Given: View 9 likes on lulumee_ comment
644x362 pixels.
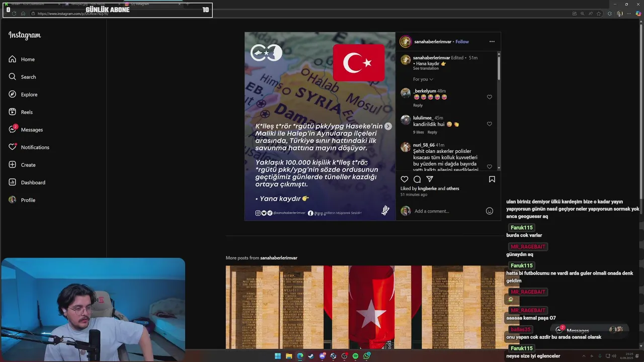Looking at the screenshot, I should tap(419, 132).
